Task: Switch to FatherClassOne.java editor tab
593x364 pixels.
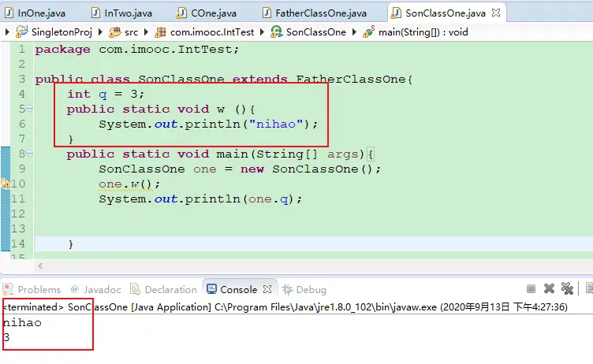Action: [320, 13]
